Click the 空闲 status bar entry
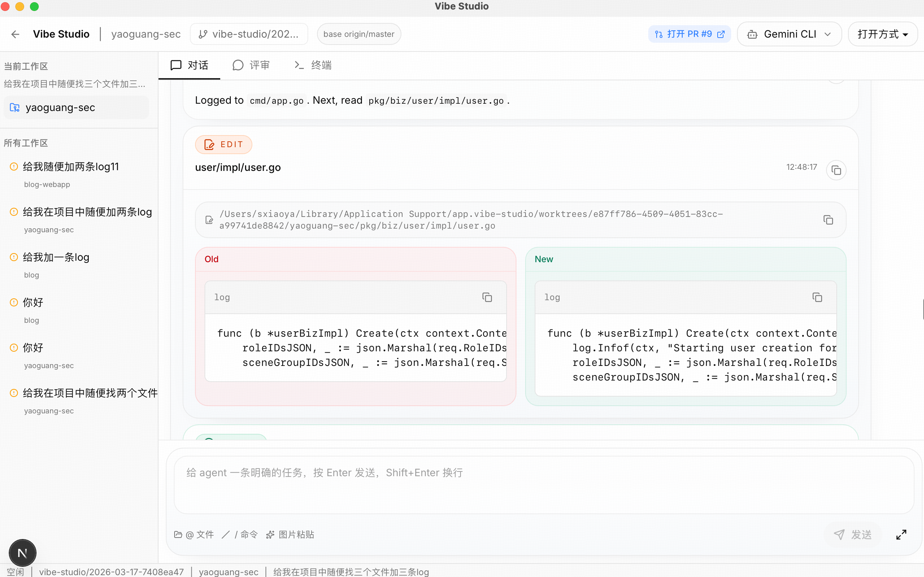The width and height of the screenshot is (924, 577). click(x=15, y=572)
